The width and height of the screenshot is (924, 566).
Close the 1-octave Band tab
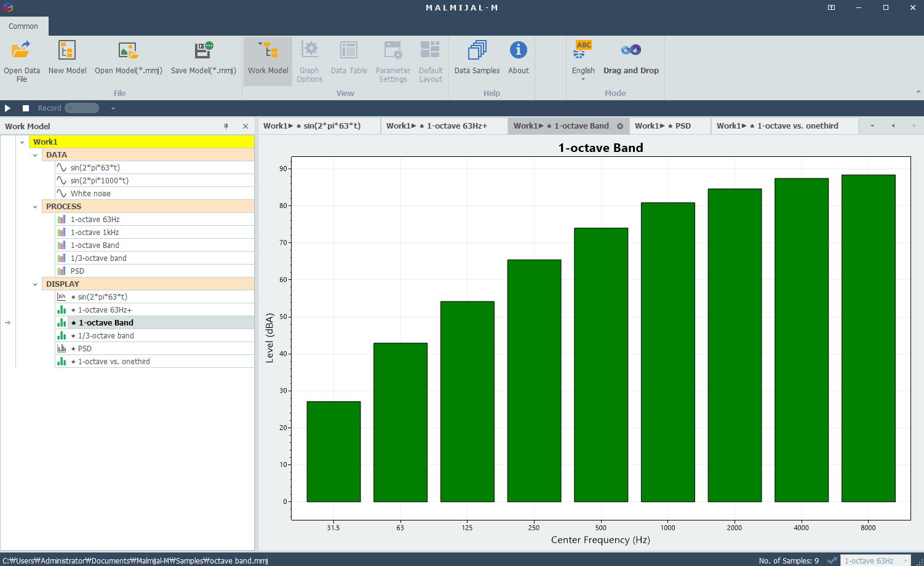pyautogui.click(x=620, y=126)
